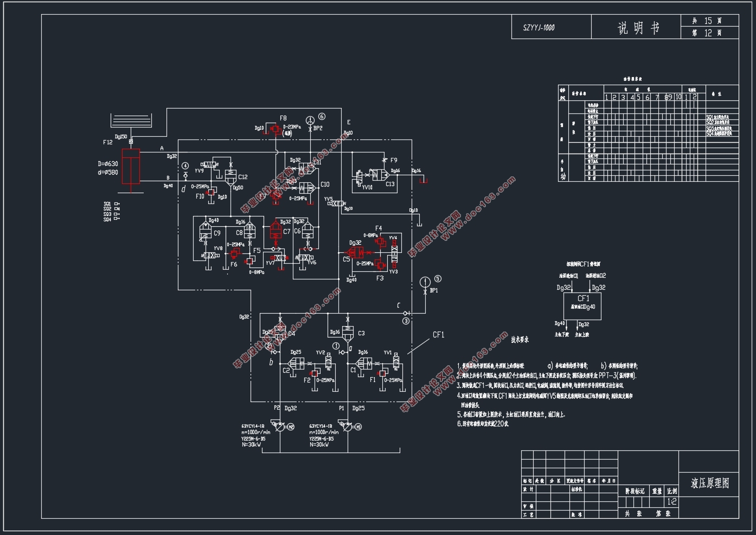756x535 pixels.
Task: Click the SZYYJ-1000 drawing number text
Action: 539,28
